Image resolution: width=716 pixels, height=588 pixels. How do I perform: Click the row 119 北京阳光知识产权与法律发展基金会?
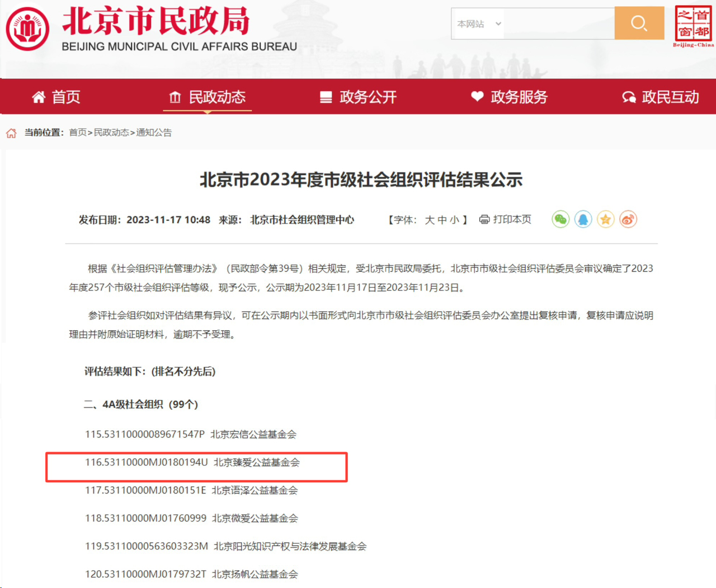point(226,546)
